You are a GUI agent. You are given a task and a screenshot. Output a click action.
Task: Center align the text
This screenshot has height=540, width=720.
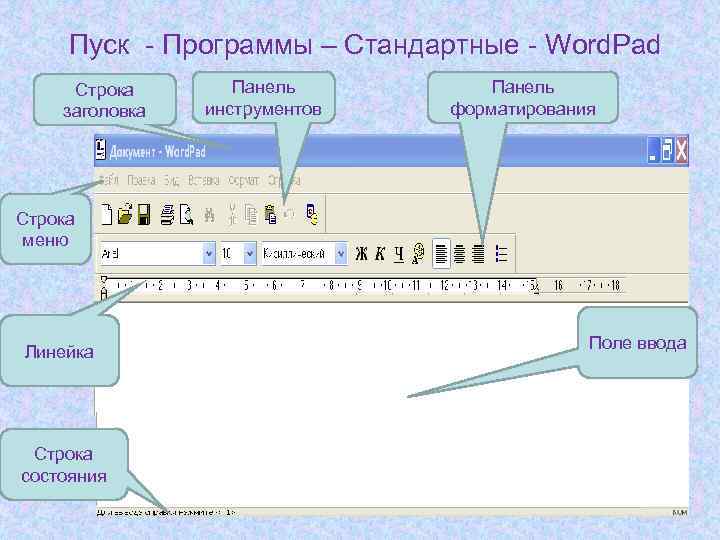460,253
